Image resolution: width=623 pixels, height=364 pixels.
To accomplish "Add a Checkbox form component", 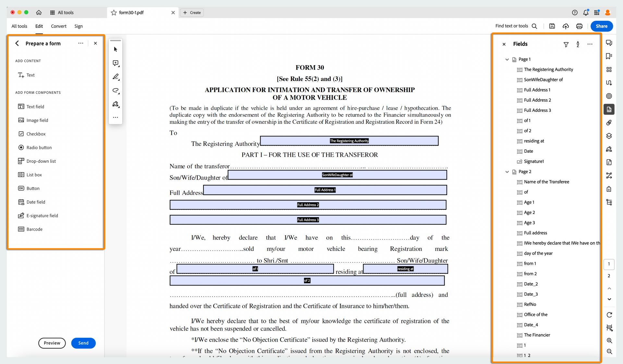I will coord(36,134).
